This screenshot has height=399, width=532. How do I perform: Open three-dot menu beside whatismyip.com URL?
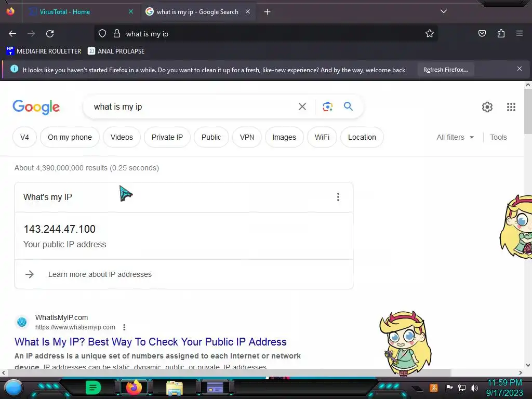[124, 327]
